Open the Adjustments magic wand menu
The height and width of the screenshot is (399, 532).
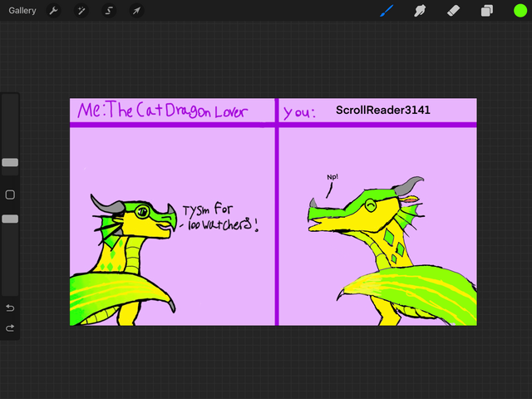(x=81, y=11)
